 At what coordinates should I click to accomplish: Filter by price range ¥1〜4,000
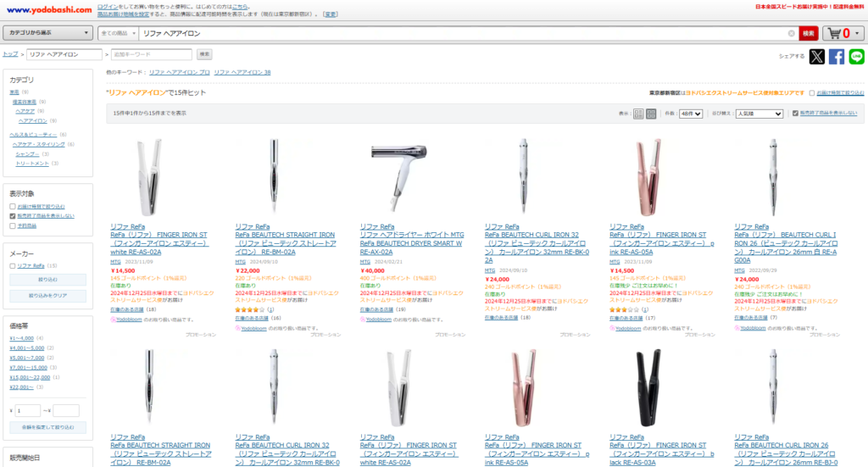tap(21, 338)
